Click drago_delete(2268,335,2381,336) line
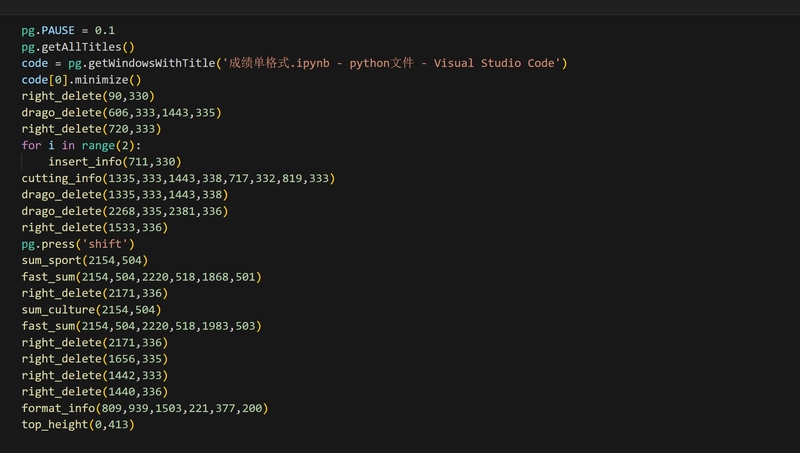The height and width of the screenshot is (453, 800). point(125,211)
